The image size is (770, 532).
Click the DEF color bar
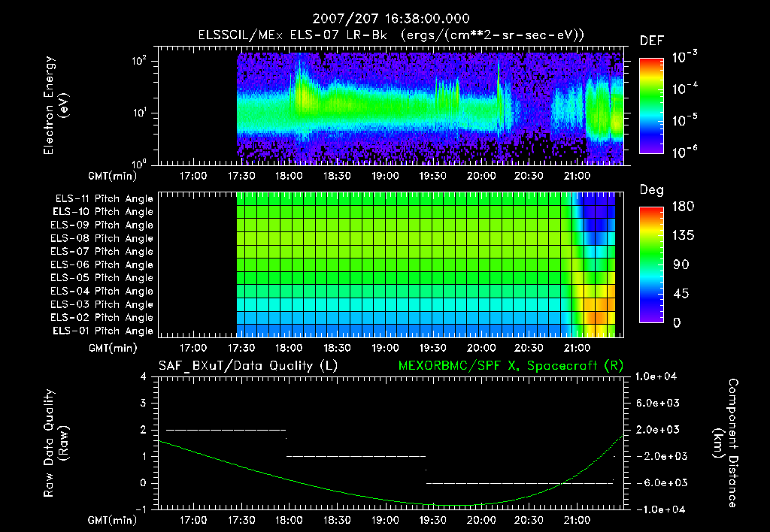(651, 105)
